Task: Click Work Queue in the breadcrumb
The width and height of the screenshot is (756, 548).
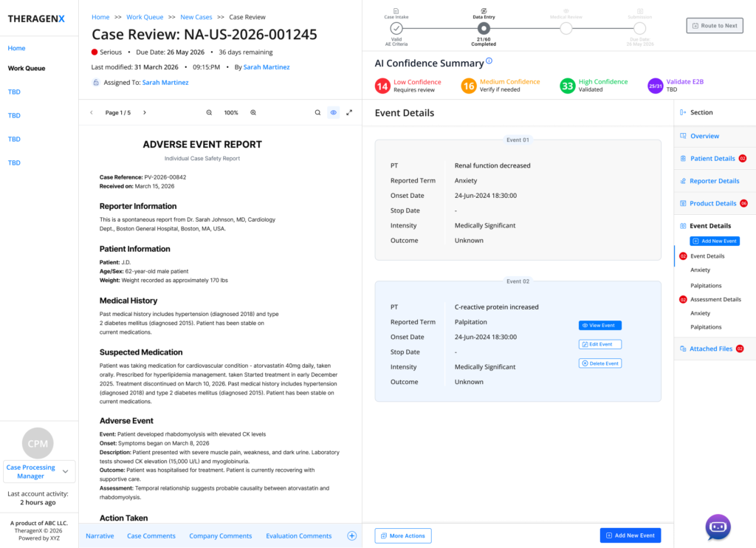Action: [x=145, y=17]
